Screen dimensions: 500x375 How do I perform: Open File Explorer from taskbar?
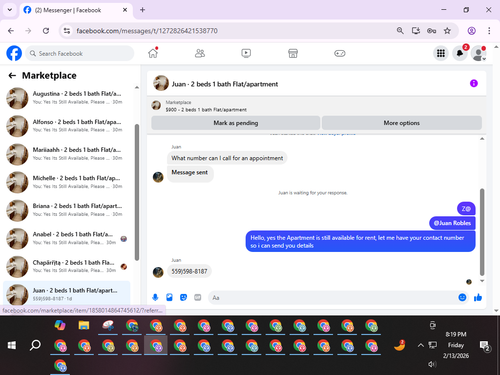[84, 325]
